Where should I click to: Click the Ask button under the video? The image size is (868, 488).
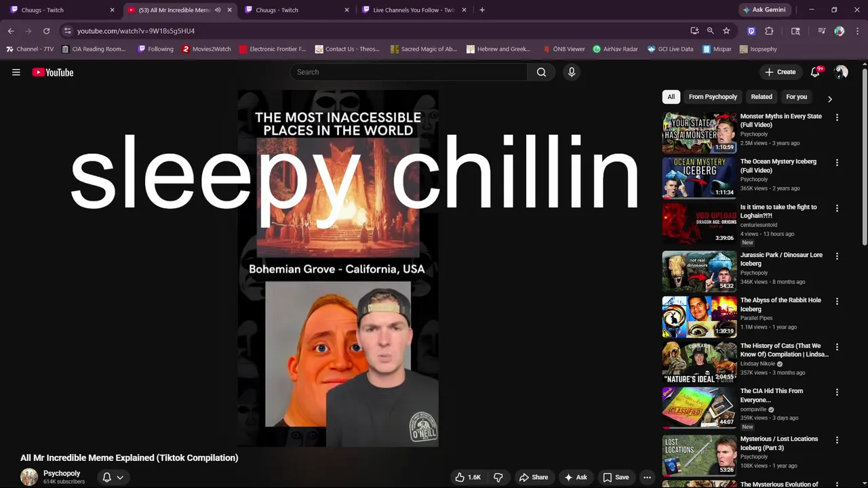tap(575, 477)
